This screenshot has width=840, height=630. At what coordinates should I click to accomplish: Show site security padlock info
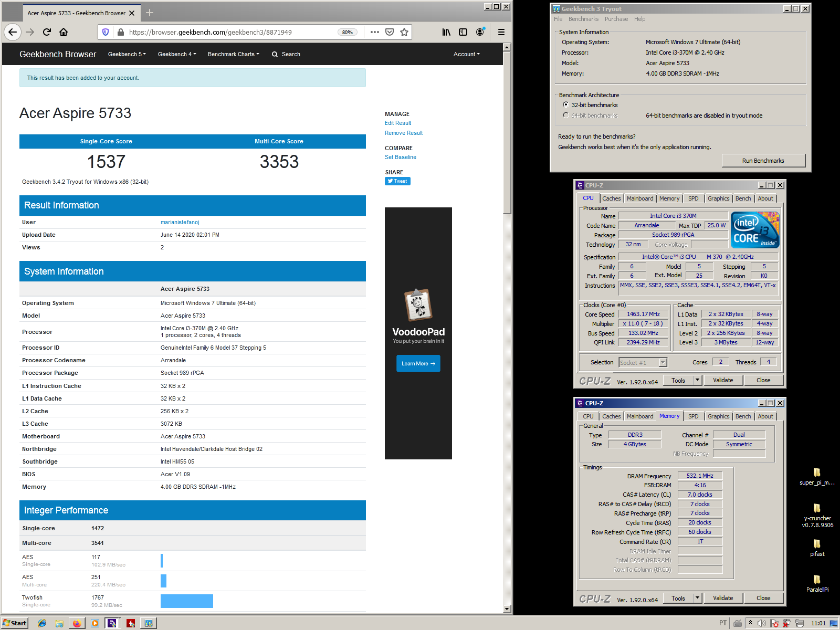pyautogui.click(x=121, y=32)
